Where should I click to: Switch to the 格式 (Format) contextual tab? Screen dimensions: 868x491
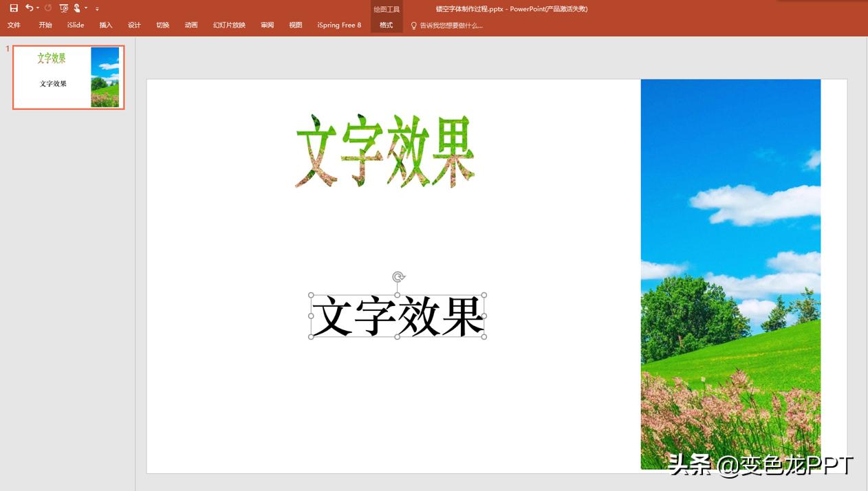tap(386, 25)
